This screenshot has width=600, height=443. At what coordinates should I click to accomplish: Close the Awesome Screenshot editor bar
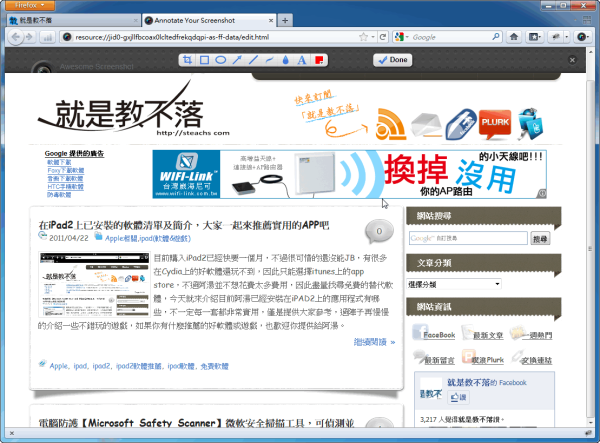(572, 60)
